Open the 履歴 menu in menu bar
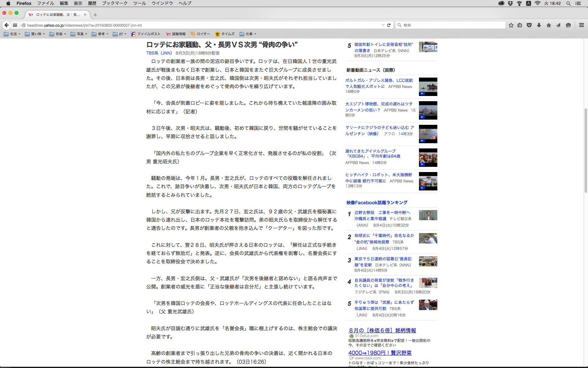Screen dimensions: 588x368 (92, 3)
